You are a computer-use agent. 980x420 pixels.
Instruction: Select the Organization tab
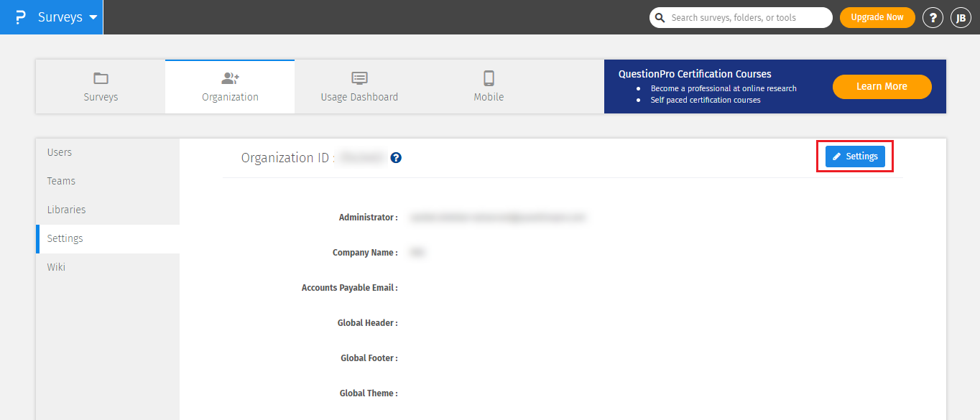(x=230, y=86)
